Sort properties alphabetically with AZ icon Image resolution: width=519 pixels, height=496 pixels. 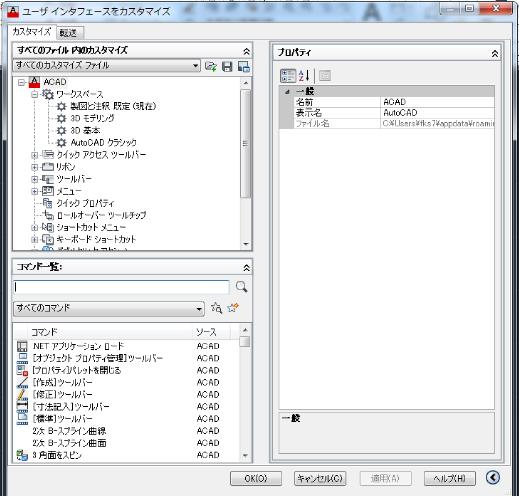304,76
